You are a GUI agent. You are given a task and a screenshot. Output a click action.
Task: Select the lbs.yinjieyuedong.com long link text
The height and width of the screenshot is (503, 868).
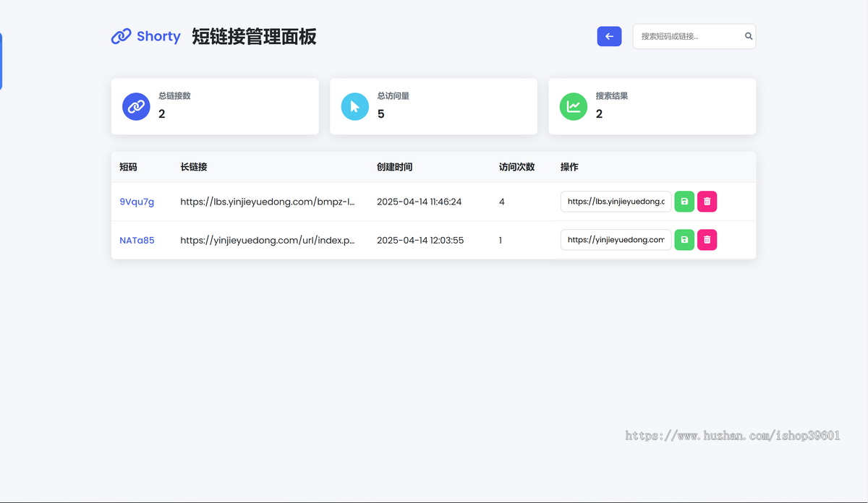[x=268, y=202]
